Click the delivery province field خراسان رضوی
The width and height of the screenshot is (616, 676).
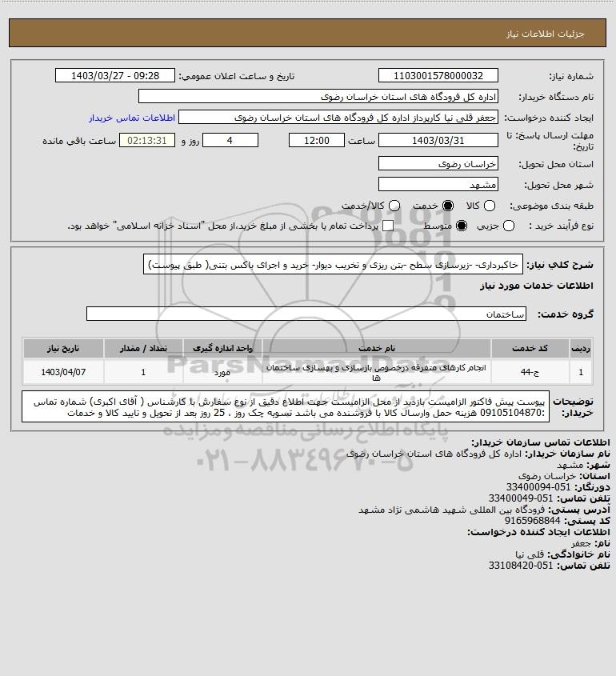[438, 163]
